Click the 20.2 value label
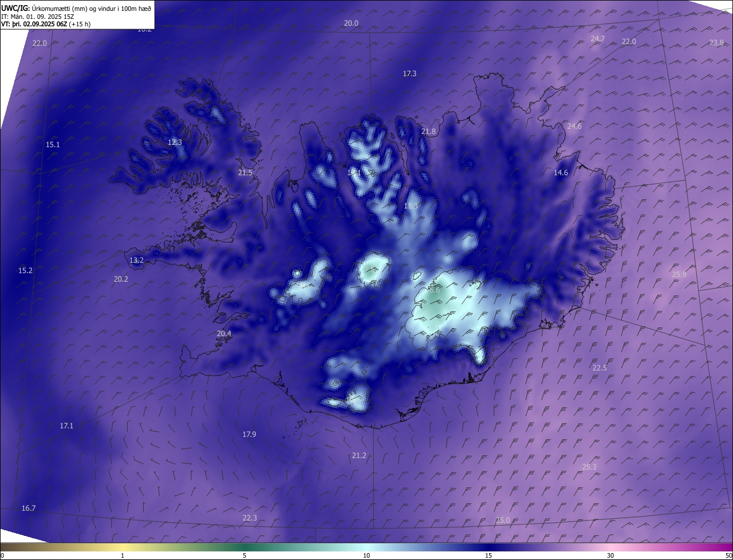The image size is (733, 560). [x=121, y=279]
